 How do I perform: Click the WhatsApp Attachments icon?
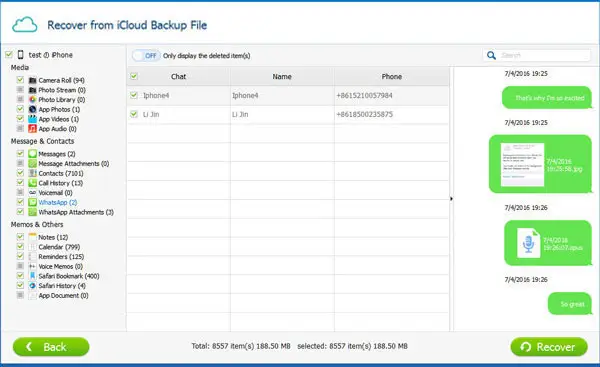[x=33, y=212]
